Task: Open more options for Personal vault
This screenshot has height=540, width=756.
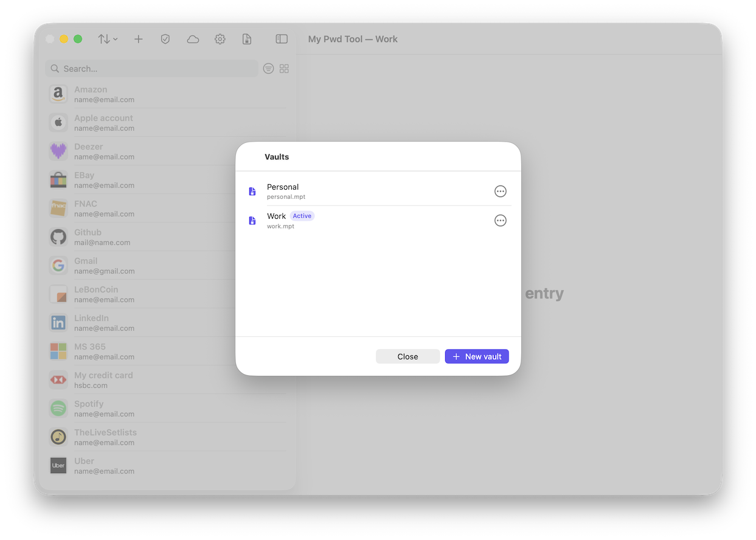Action: pyautogui.click(x=501, y=192)
